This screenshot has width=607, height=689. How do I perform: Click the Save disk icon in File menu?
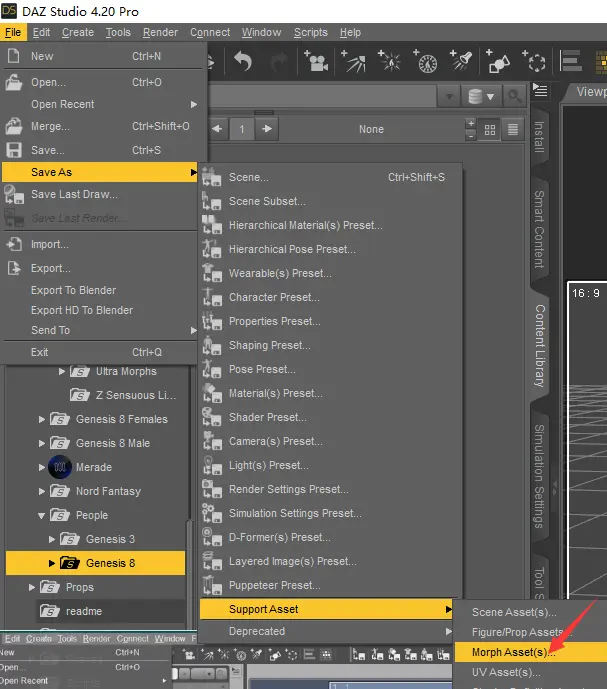14,150
